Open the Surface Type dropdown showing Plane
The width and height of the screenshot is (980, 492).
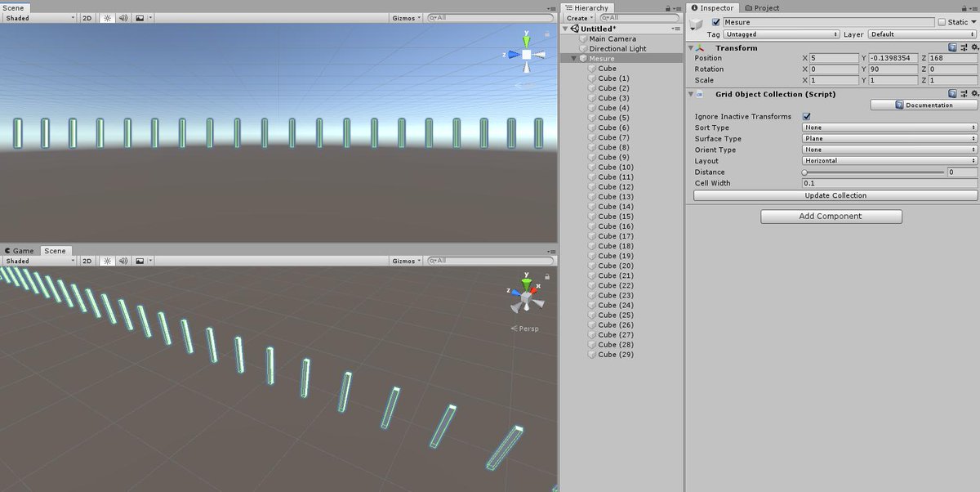[x=890, y=139]
